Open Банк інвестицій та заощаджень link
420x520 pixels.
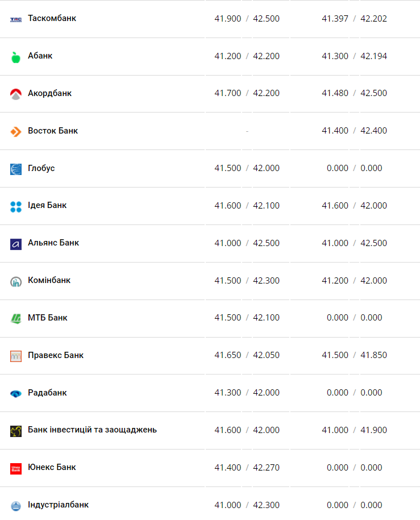click(x=92, y=430)
